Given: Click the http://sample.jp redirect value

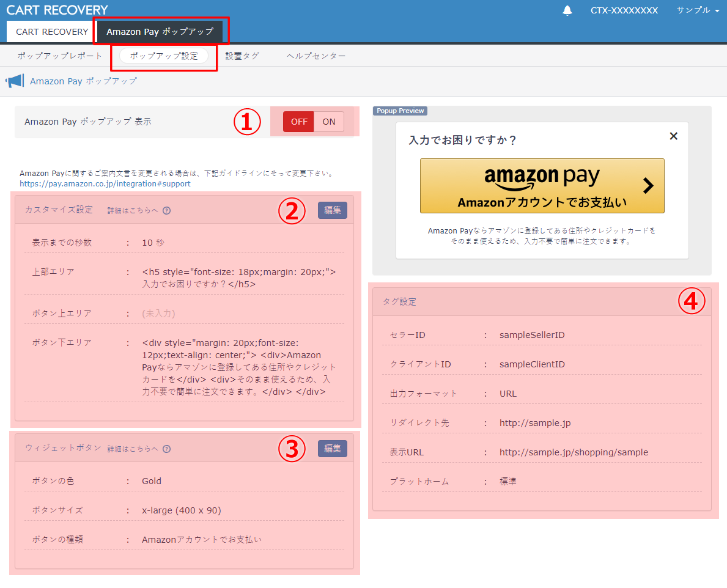Looking at the screenshot, I should (535, 423).
